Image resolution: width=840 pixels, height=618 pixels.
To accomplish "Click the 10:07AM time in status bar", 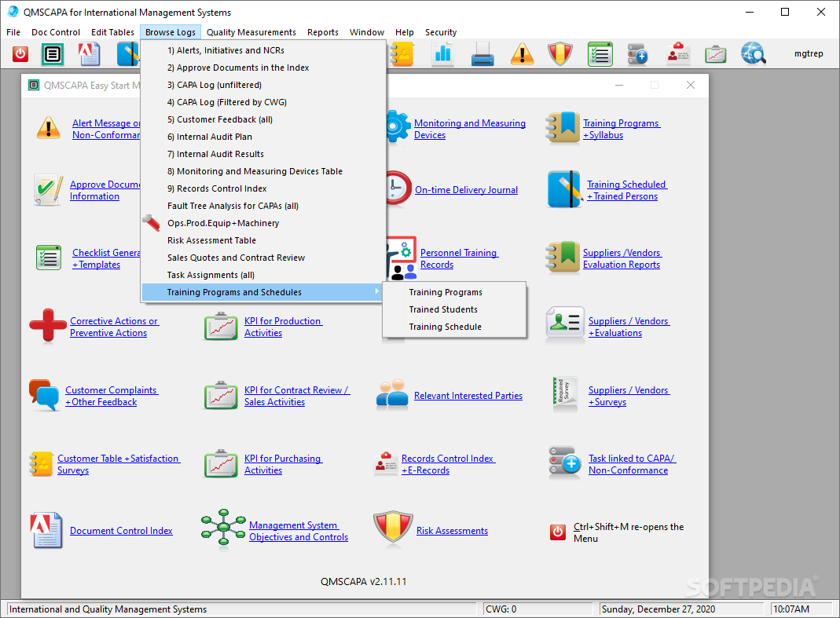I will [790, 609].
